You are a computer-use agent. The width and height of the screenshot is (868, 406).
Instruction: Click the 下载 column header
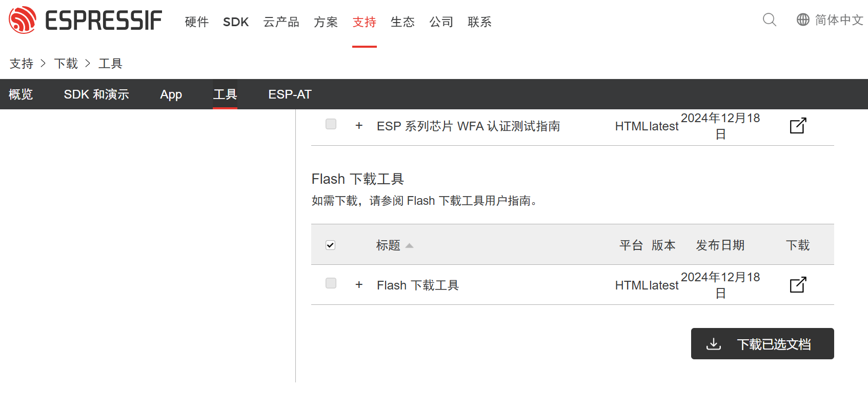tap(798, 245)
